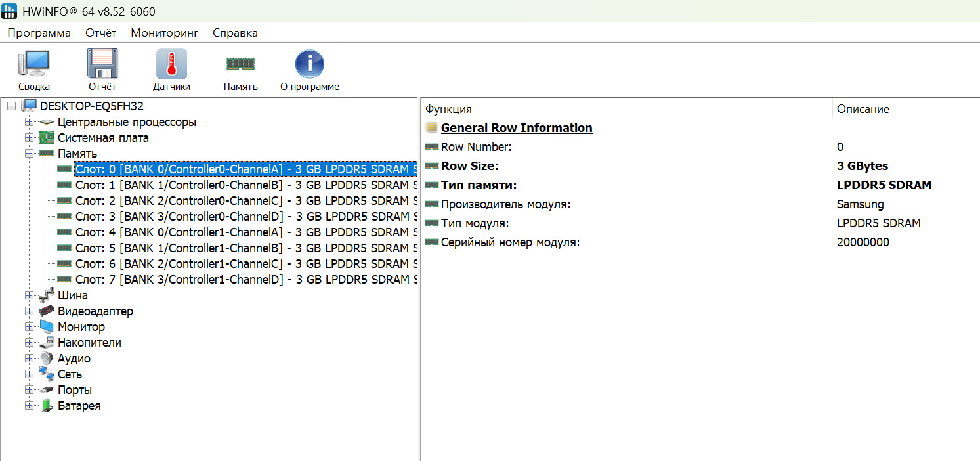Select the Системная плата tree item

pos(103,138)
